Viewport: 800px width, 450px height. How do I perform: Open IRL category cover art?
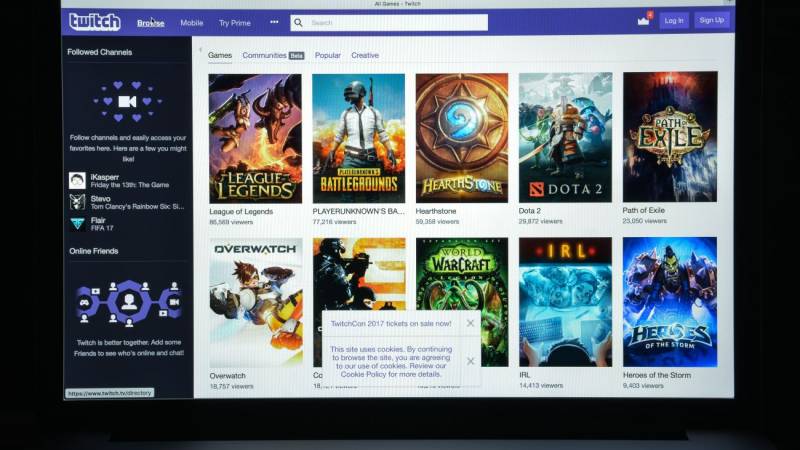pyautogui.click(x=565, y=302)
